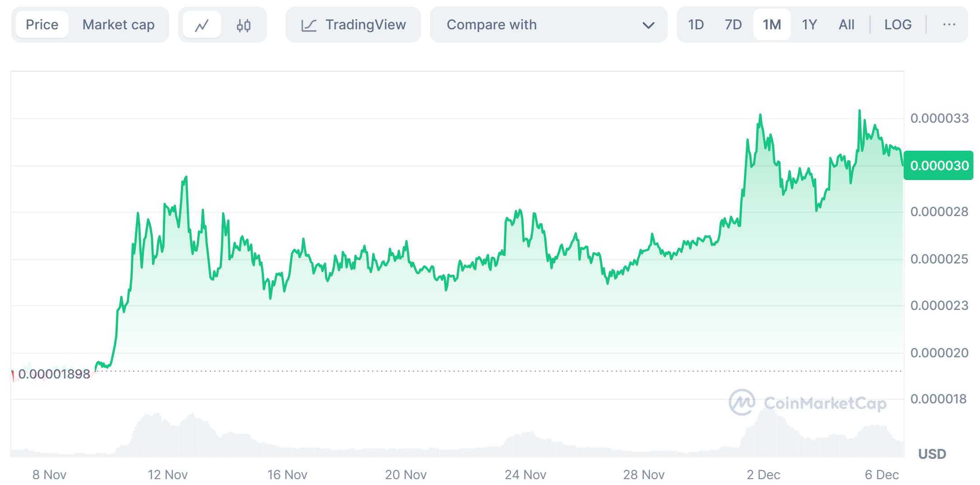Switch to line chart view icon
Screen dimensions: 980x485
[202, 25]
